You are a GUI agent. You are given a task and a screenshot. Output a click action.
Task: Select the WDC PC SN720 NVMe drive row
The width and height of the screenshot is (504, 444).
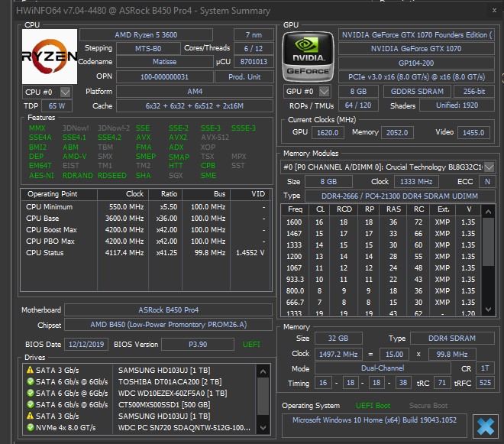[x=141, y=428]
